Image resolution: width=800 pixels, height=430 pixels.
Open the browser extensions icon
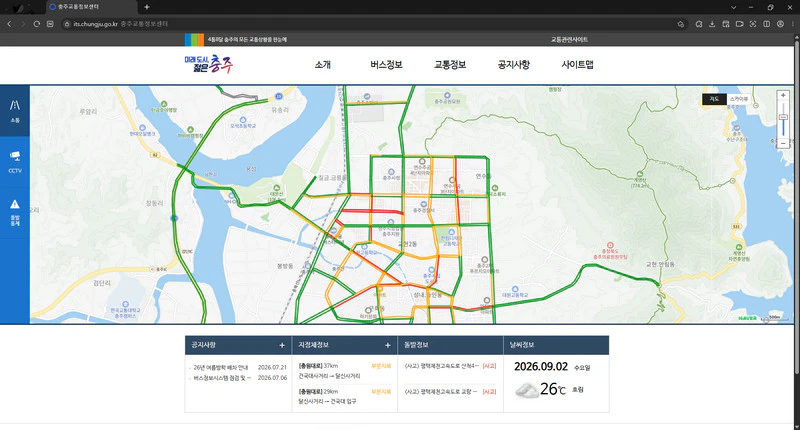click(x=699, y=24)
